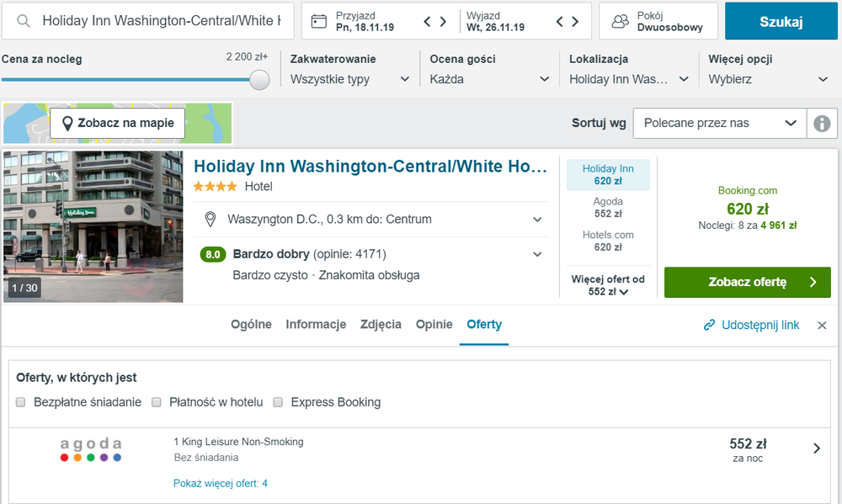Click Udostępnij link
The image size is (842, 504).
click(x=752, y=325)
